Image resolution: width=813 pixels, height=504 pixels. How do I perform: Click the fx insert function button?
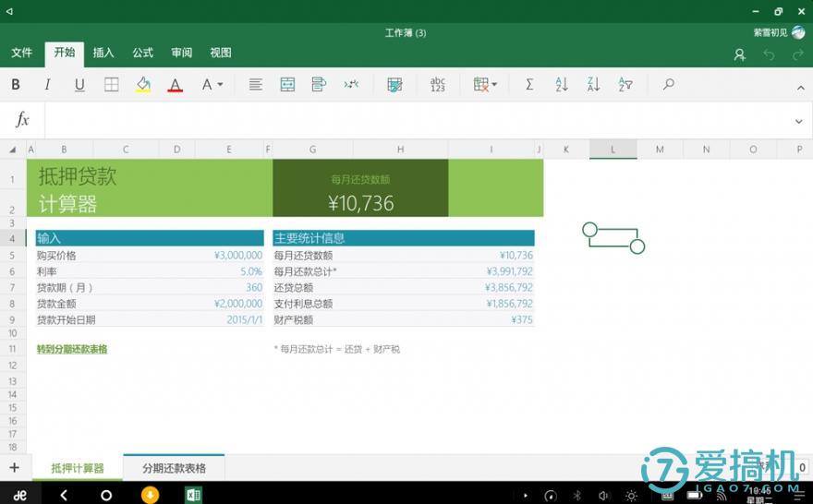22,120
